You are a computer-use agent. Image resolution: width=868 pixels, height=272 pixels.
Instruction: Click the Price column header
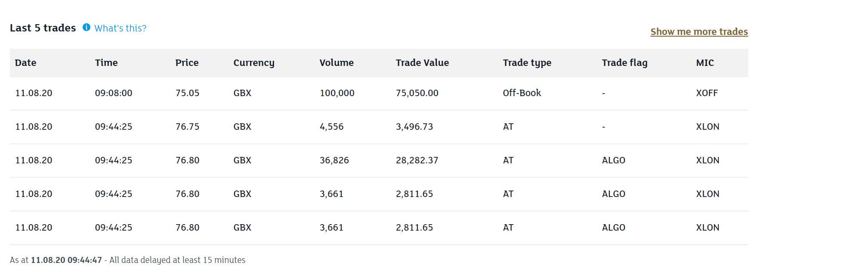pyautogui.click(x=187, y=63)
